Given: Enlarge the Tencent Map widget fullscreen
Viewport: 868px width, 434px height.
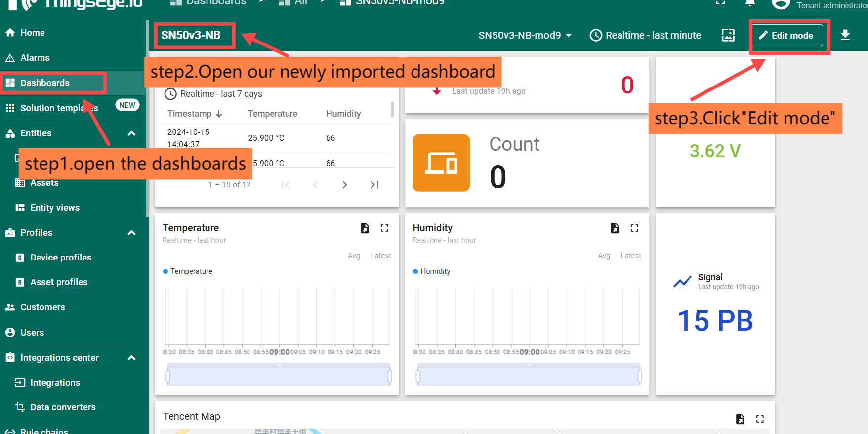Looking at the screenshot, I should coord(760,419).
